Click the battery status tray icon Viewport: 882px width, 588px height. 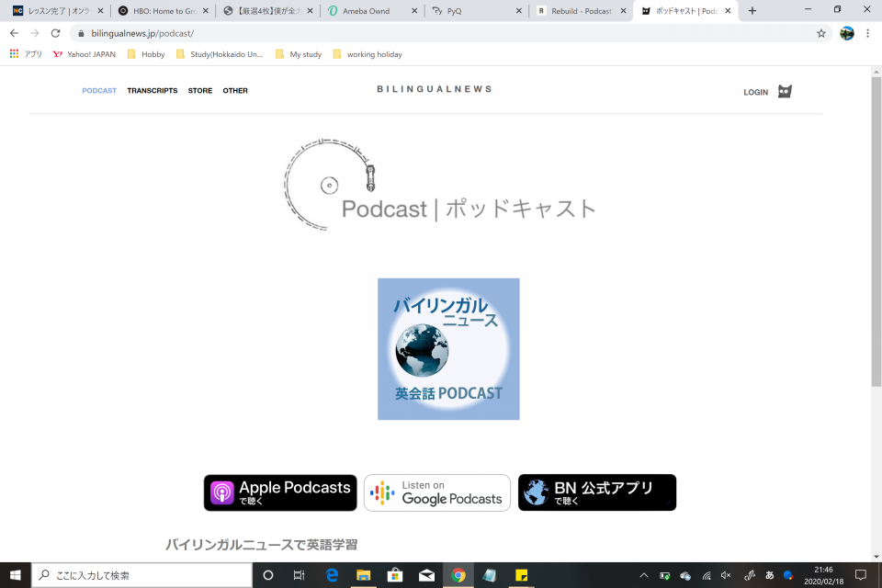(x=664, y=575)
